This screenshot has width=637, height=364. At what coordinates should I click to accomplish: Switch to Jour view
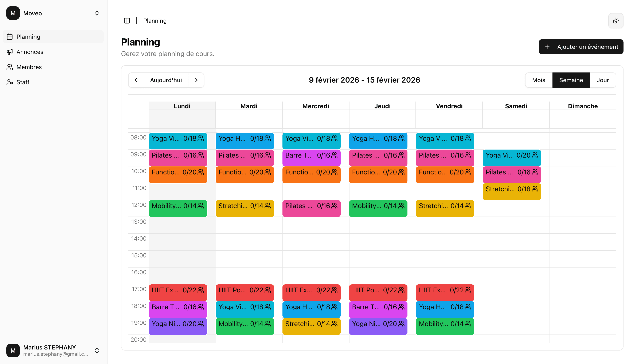pyautogui.click(x=602, y=80)
